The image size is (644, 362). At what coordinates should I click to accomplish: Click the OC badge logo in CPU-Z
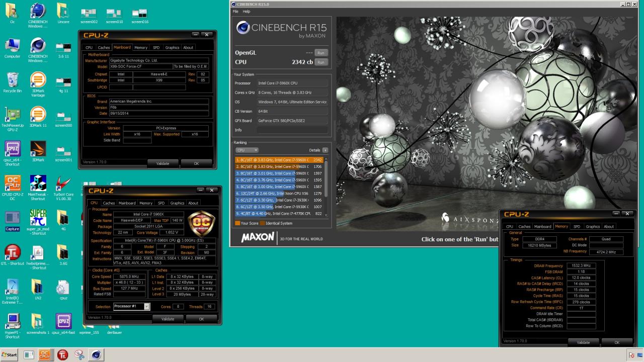[x=201, y=224]
